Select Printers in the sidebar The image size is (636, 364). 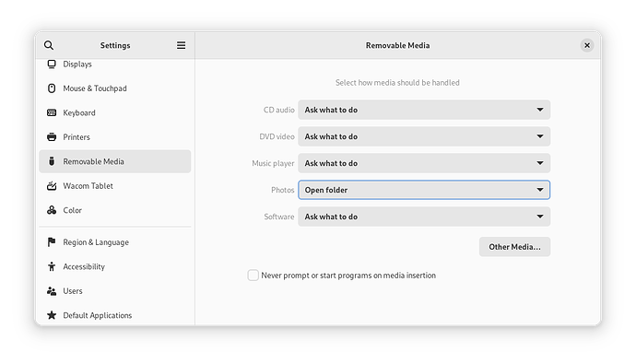(x=115, y=137)
